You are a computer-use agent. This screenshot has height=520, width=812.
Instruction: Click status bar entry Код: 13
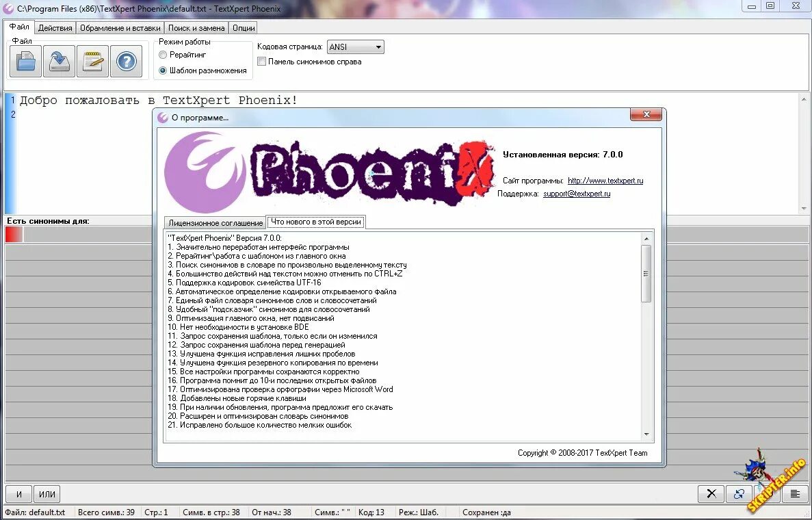coord(371,512)
